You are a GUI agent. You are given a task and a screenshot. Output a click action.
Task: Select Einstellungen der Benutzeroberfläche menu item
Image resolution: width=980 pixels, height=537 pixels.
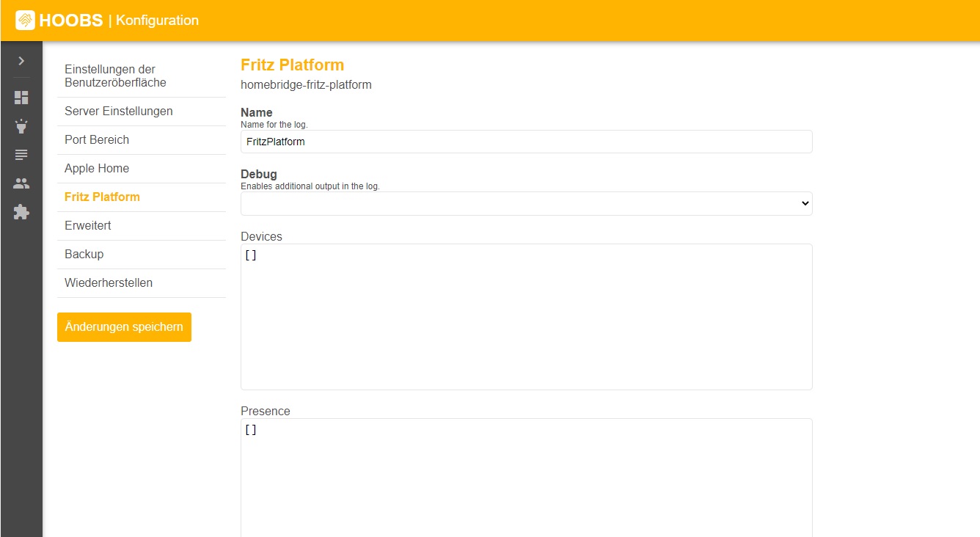115,76
